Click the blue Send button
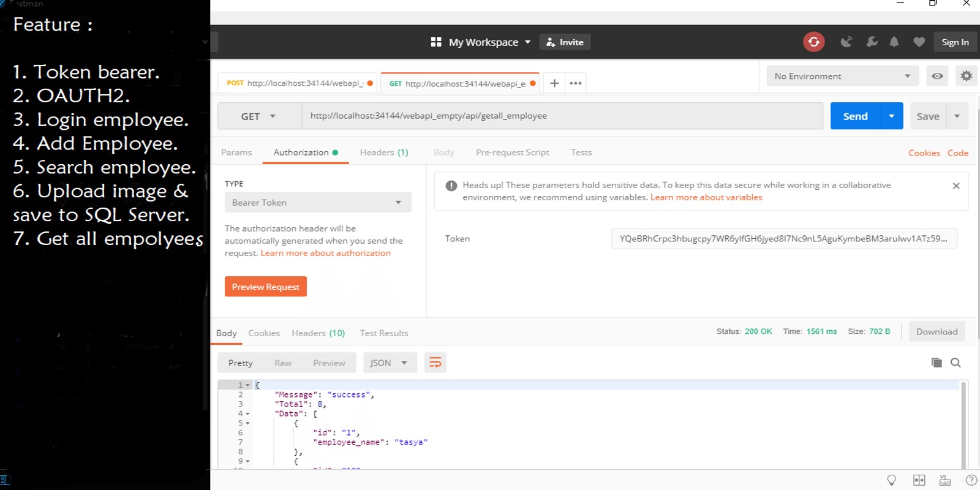 point(855,116)
